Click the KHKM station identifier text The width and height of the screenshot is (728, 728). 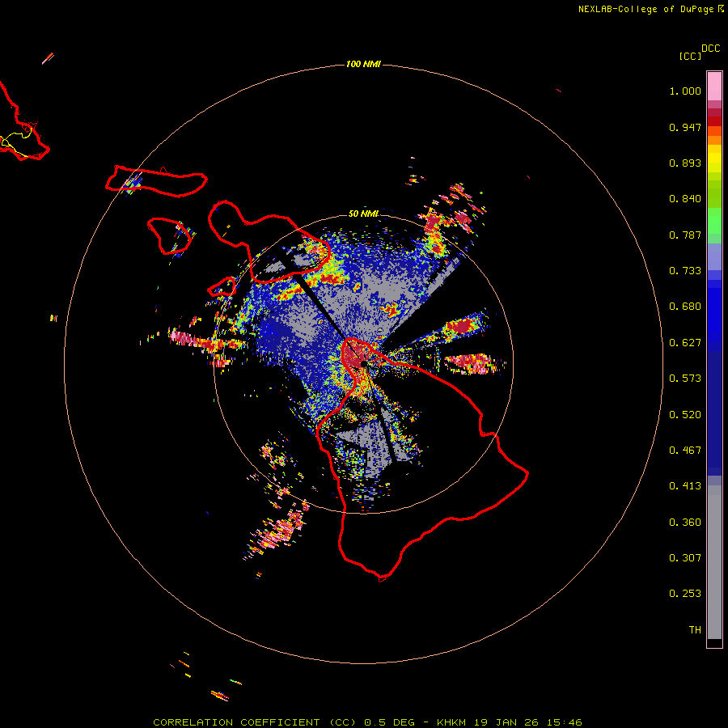click(451, 722)
